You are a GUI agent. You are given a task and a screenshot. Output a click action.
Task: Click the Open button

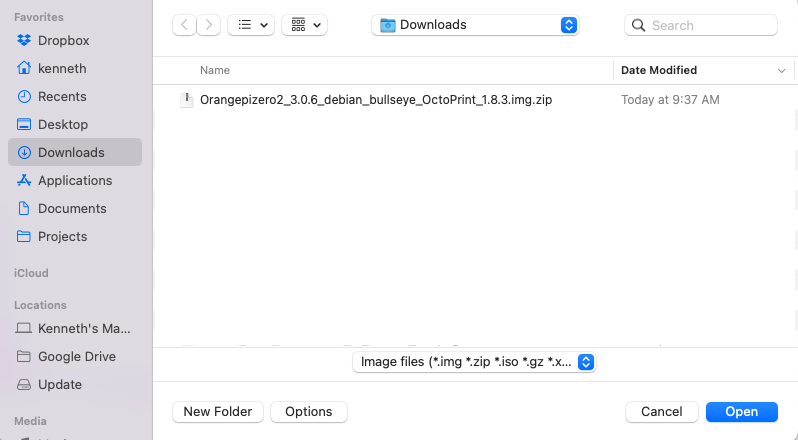pyautogui.click(x=742, y=412)
